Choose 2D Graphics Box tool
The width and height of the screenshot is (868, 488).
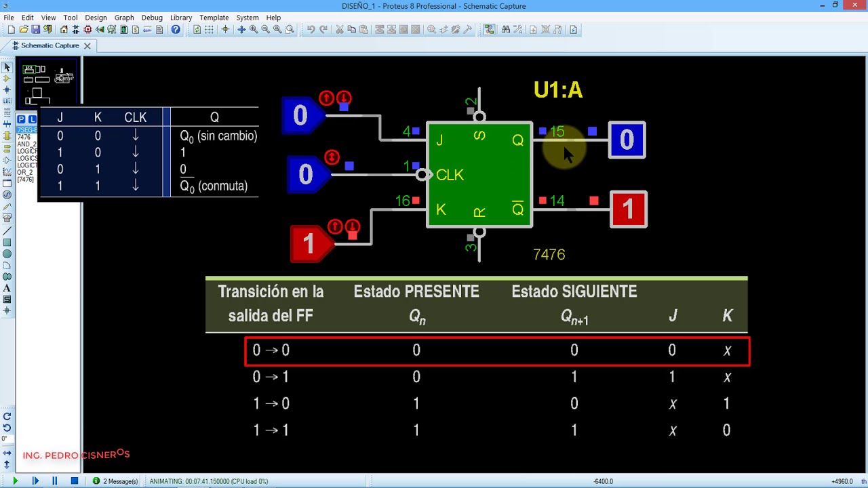click(x=7, y=242)
